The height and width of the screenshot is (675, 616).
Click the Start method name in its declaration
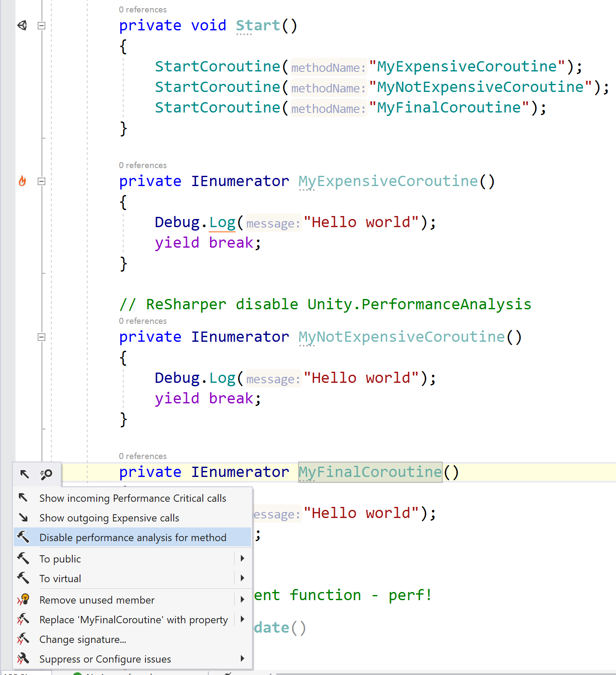point(258,25)
